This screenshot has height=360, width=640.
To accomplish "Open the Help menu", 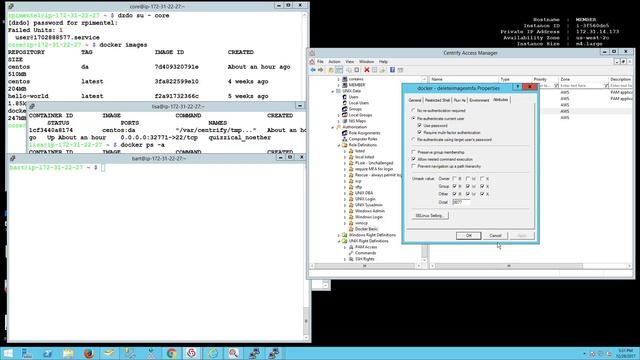I will click(383, 62).
